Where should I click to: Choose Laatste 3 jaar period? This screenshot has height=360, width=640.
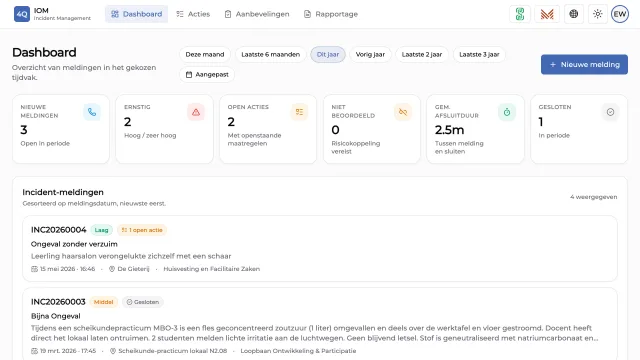tap(479, 54)
